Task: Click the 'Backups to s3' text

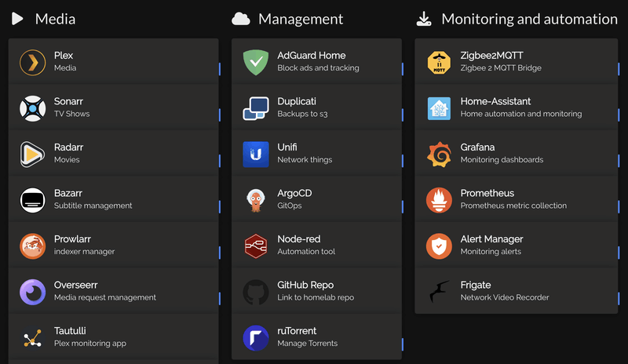Action: 302,114
